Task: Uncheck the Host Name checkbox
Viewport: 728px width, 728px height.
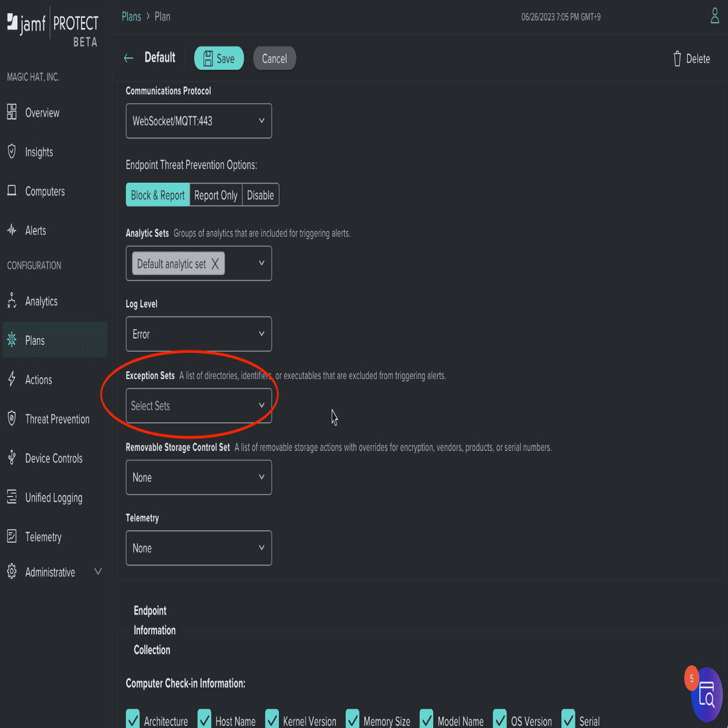Action: (205, 718)
